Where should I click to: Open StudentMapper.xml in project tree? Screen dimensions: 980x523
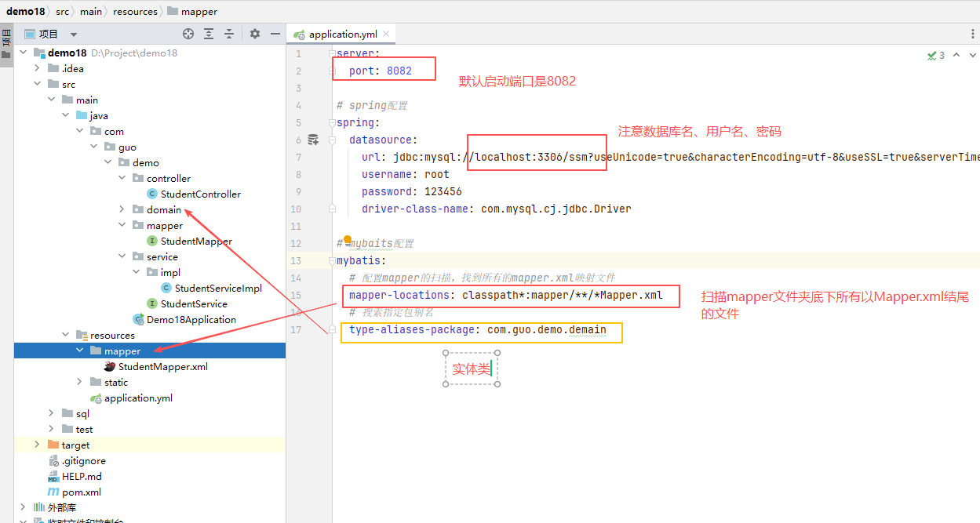(x=162, y=366)
